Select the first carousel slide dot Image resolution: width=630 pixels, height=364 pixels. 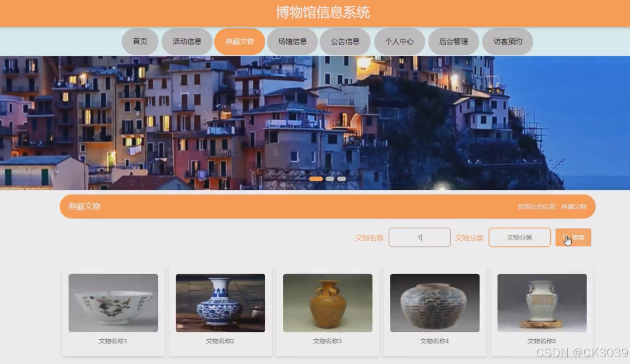point(316,178)
